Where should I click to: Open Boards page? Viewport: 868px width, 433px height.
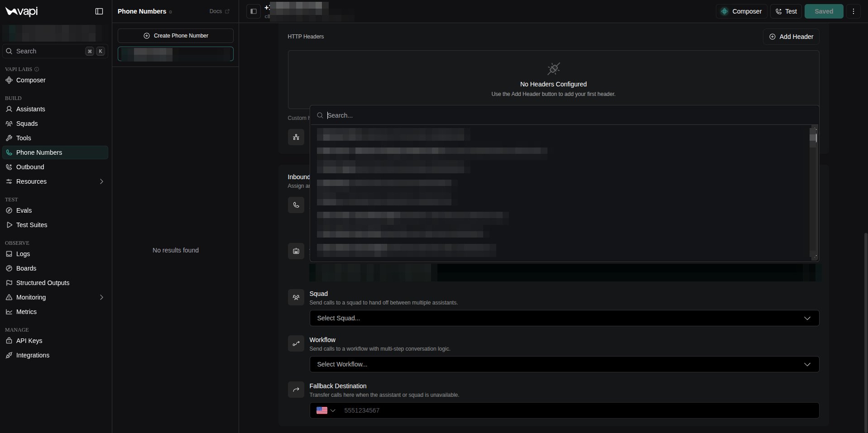(55, 268)
